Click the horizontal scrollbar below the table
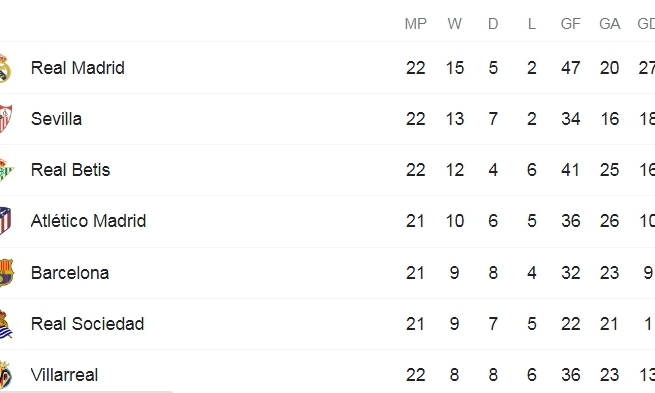655x393 pixels. [86, 391]
